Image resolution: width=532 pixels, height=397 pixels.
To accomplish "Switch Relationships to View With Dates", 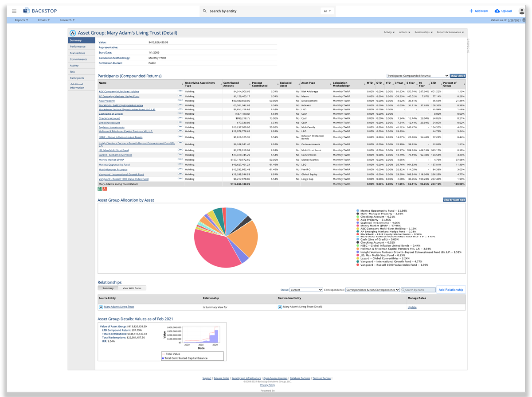I will pos(132,288).
